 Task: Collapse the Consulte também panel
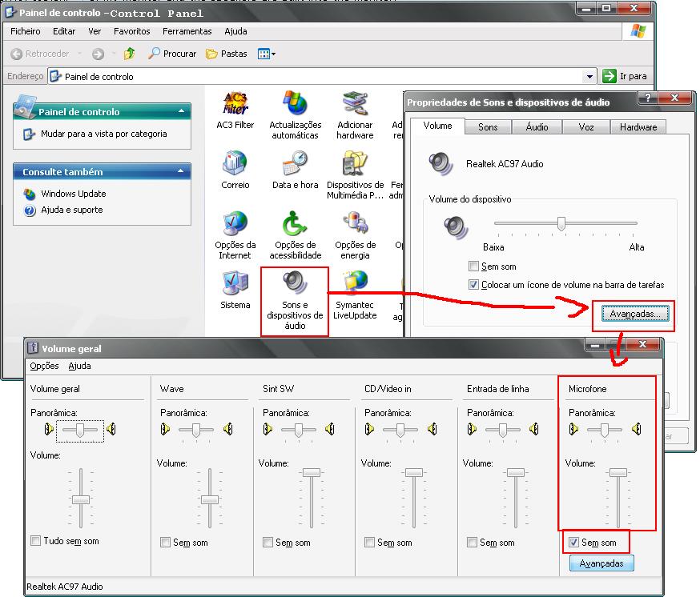[182, 172]
